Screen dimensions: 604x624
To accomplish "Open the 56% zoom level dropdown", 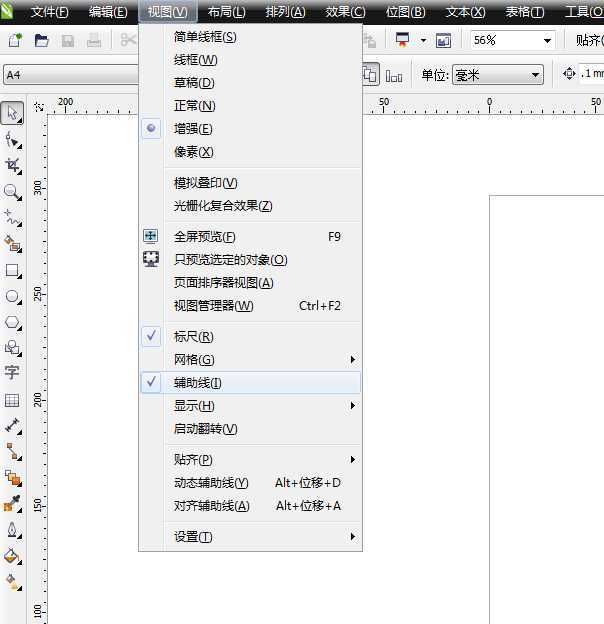I will [547, 40].
